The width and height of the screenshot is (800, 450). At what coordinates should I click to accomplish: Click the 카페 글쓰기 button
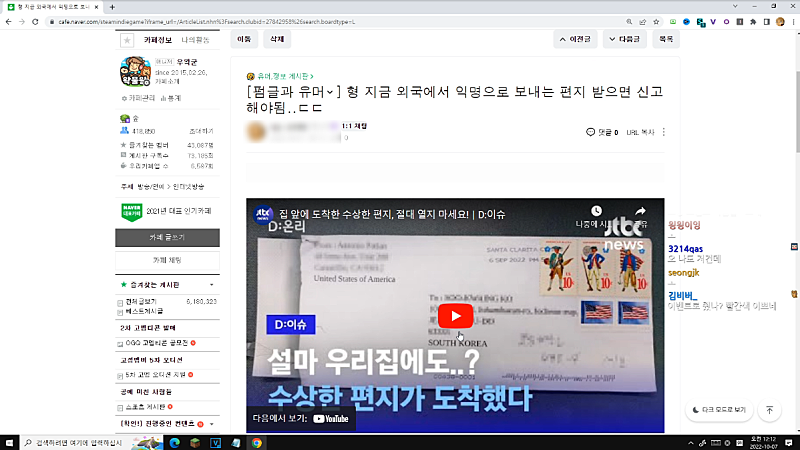pos(166,238)
